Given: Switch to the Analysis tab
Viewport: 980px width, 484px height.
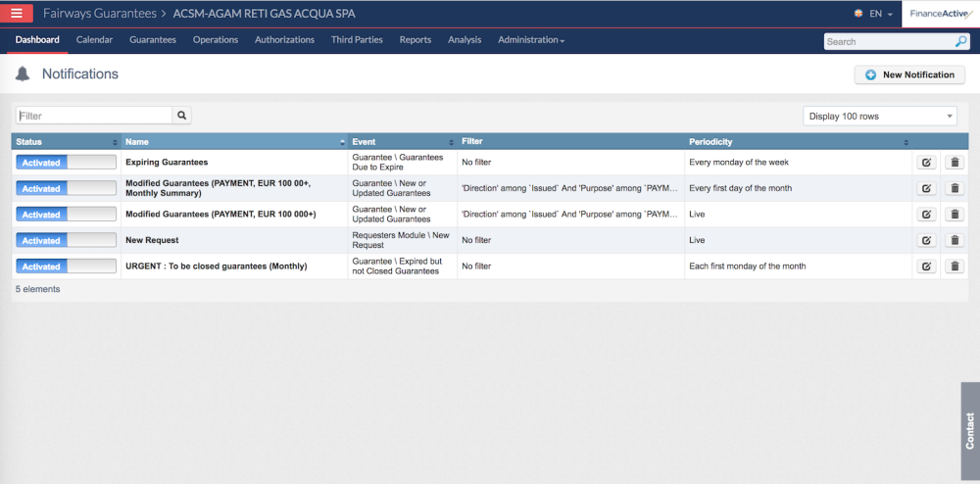Looking at the screenshot, I should pos(465,40).
